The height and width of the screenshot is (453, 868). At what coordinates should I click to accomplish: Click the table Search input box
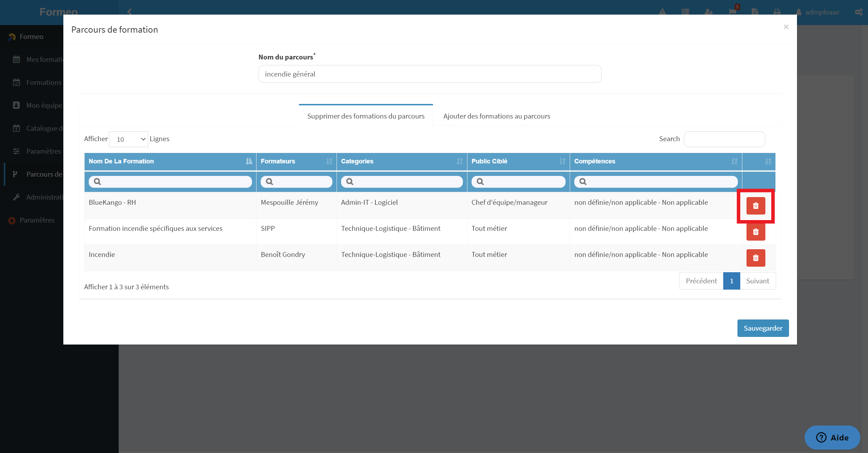point(724,139)
